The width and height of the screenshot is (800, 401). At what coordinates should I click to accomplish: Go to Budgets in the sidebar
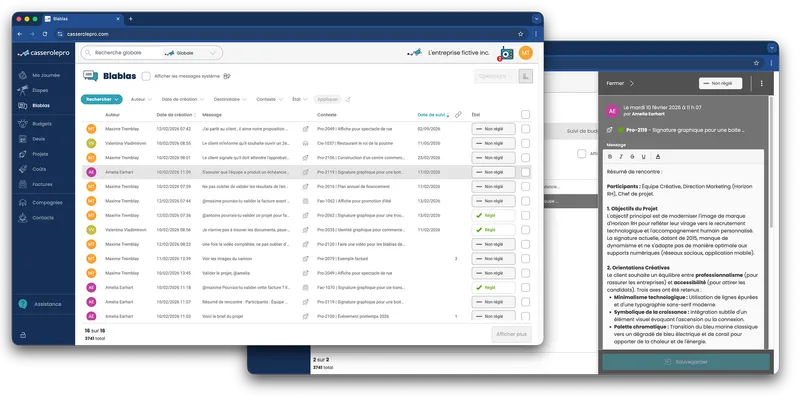tap(35, 123)
